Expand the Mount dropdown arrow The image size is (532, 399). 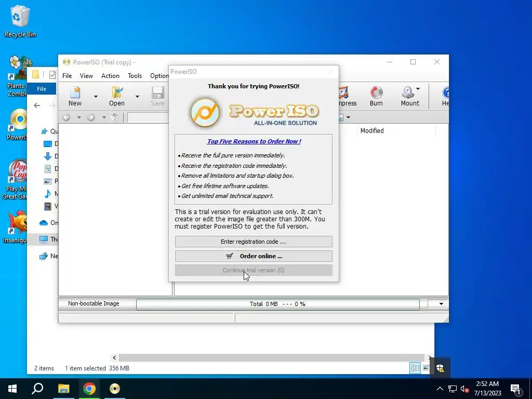point(418,89)
